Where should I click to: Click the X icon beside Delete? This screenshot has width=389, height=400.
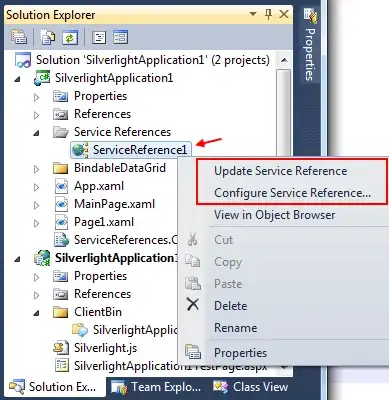click(193, 305)
